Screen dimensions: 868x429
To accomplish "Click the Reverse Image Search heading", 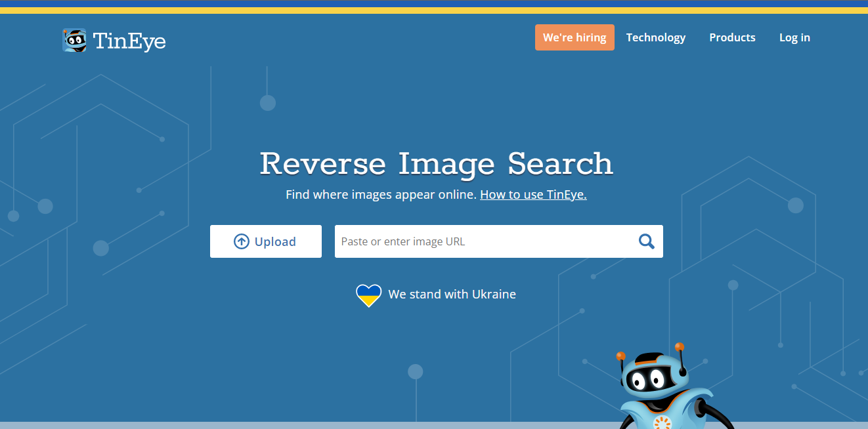I will (x=436, y=163).
